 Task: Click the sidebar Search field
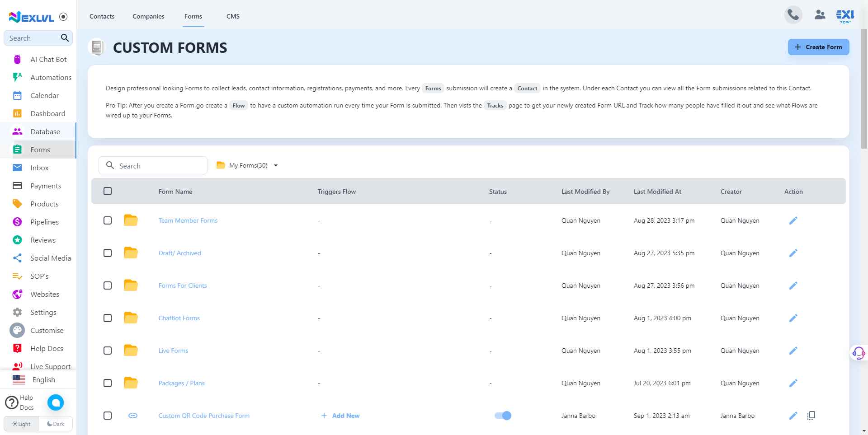tap(38, 38)
